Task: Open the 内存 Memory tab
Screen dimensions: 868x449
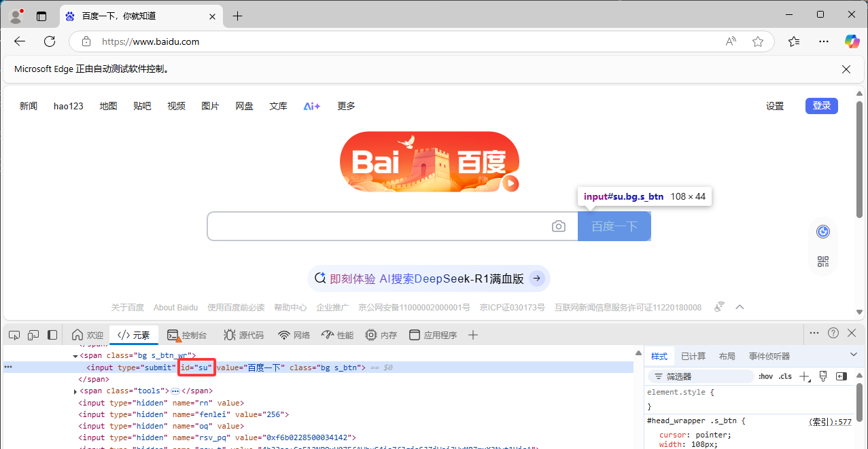Action: click(x=381, y=335)
